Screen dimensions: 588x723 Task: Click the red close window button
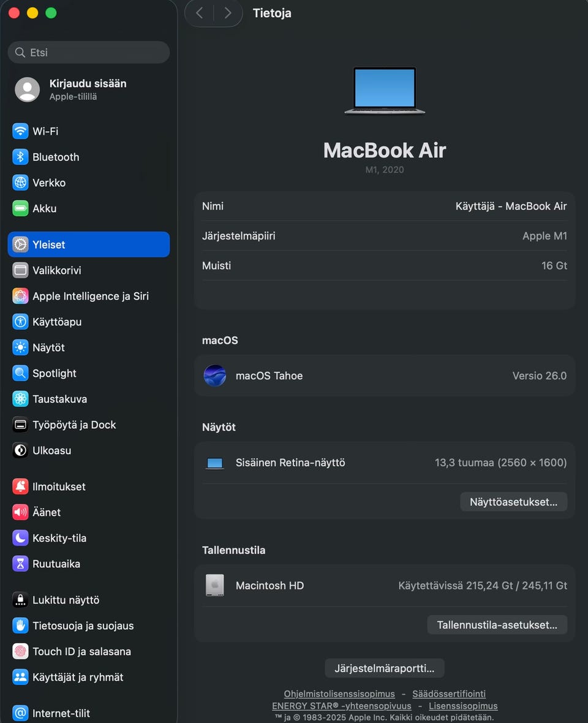(x=14, y=13)
